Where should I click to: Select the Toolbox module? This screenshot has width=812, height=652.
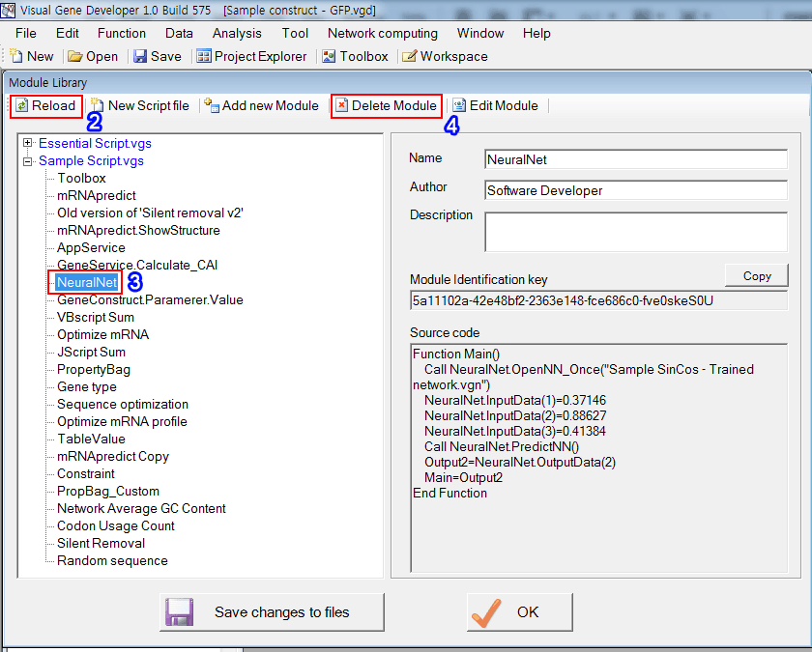tap(81, 178)
